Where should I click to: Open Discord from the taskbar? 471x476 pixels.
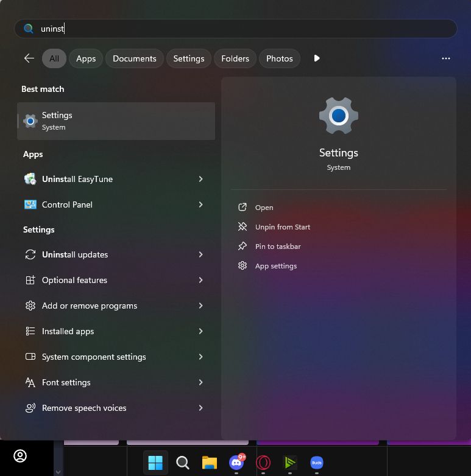[x=236, y=463]
